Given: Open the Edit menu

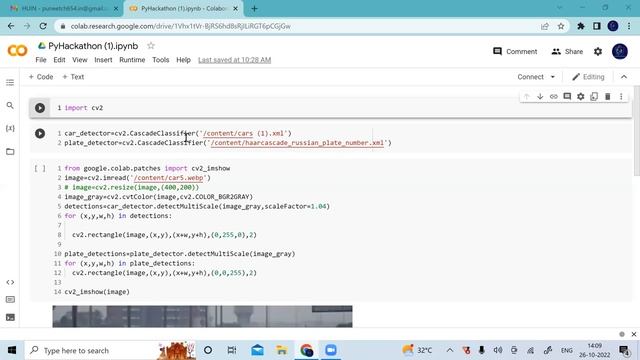Looking at the screenshot, I should (59, 60).
